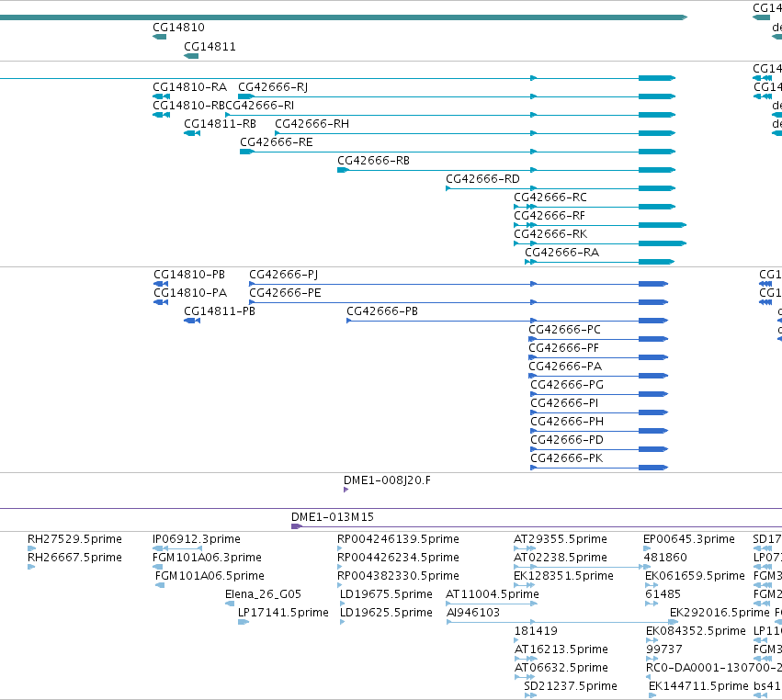
Task: Select the CG14810-PA protein label
Action: pos(190,293)
